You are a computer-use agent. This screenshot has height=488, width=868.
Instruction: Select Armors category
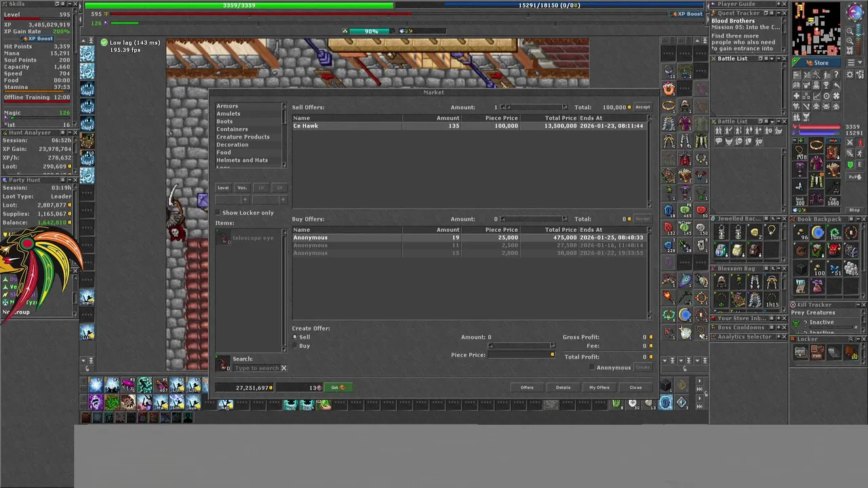tap(227, 106)
